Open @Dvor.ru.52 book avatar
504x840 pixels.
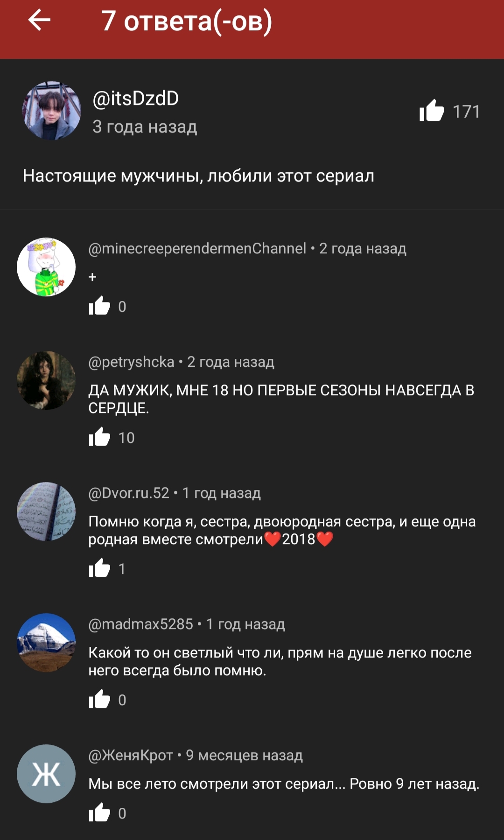[46, 511]
